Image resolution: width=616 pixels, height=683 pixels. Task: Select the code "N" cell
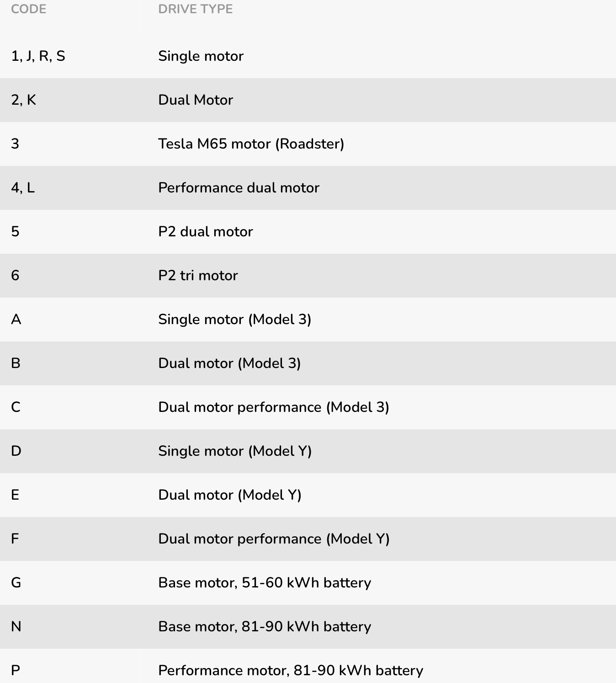click(x=16, y=627)
